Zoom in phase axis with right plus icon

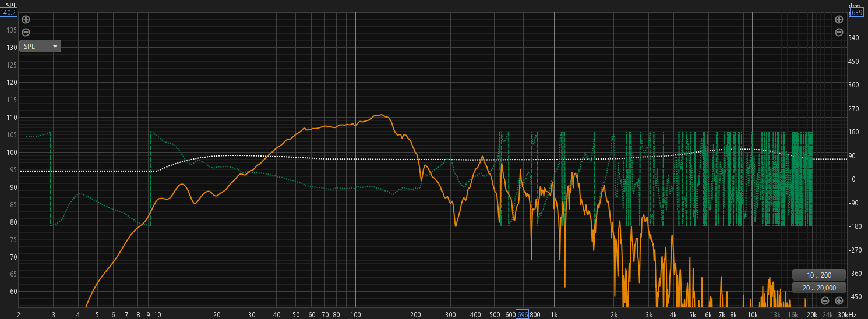tap(839, 20)
